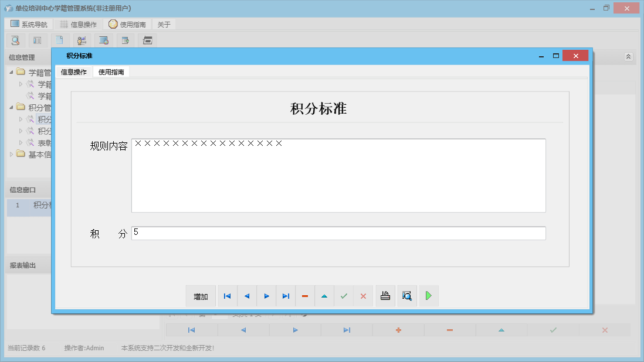The width and height of the screenshot is (644, 362).
Task: Open print preview with the magnifier icon
Action: (x=406, y=296)
